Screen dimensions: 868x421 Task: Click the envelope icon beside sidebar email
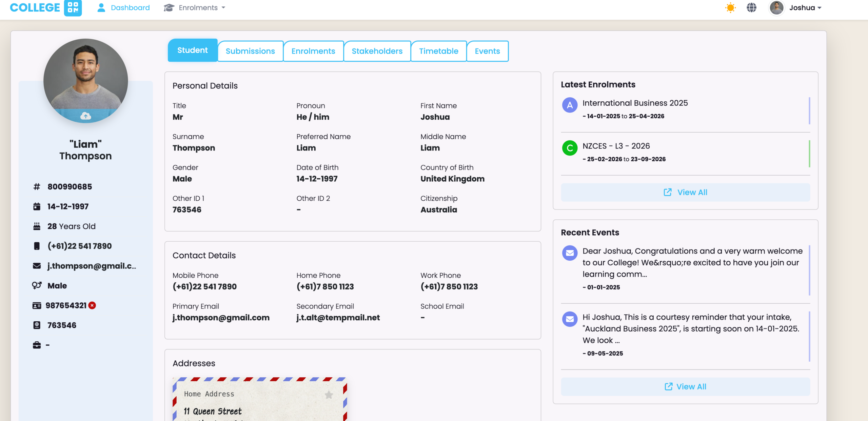pyautogui.click(x=37, y=266)
